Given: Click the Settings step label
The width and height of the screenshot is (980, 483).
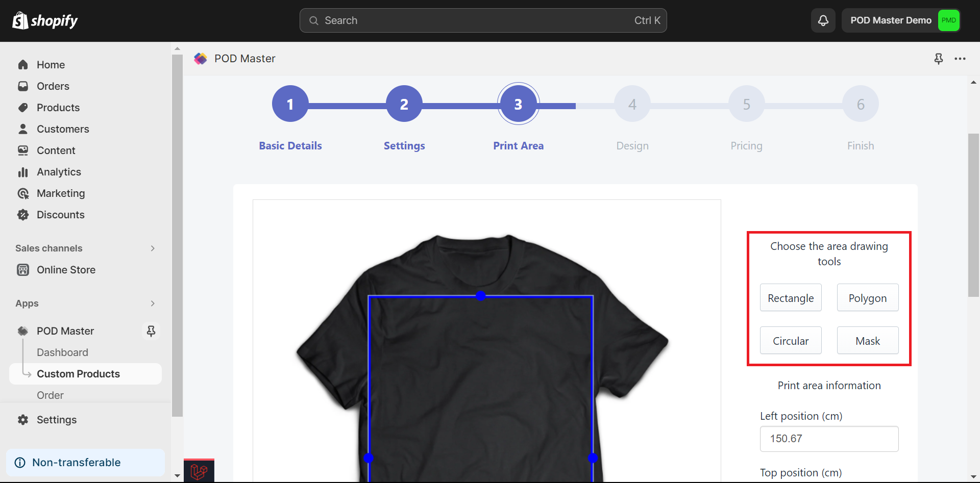Looking at the screenshot, I should click(x=404, y=146).
